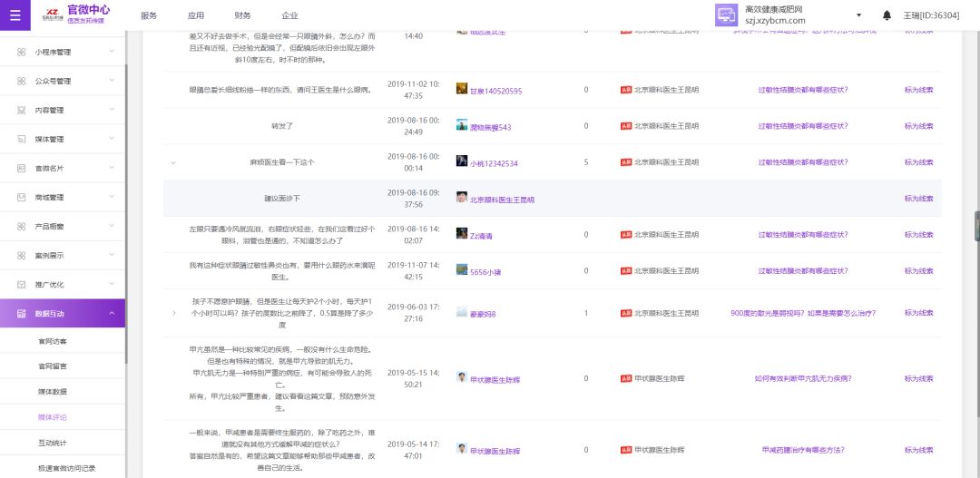Click the 小程序管理 sidebar icon
Viewport: 980px width, 478px height.
(x=22, y=52)
